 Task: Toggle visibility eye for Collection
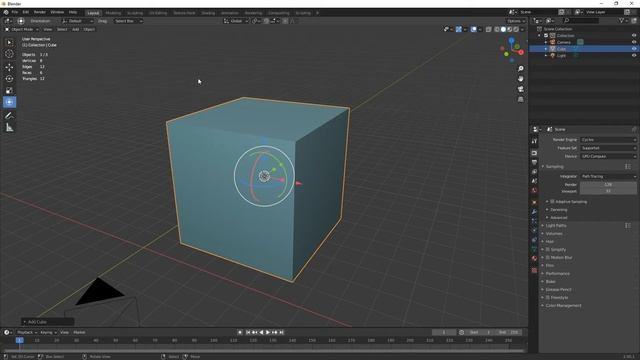(634, 36)
